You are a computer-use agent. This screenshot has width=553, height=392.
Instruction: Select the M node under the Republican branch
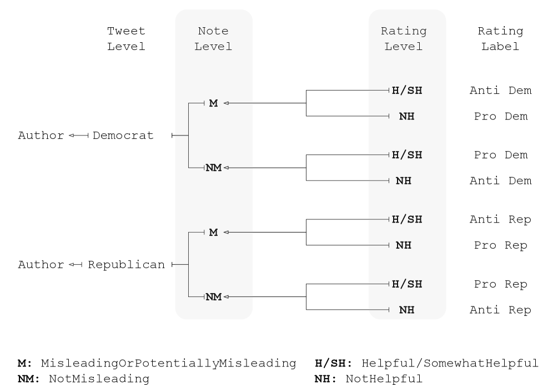point(213,233)
